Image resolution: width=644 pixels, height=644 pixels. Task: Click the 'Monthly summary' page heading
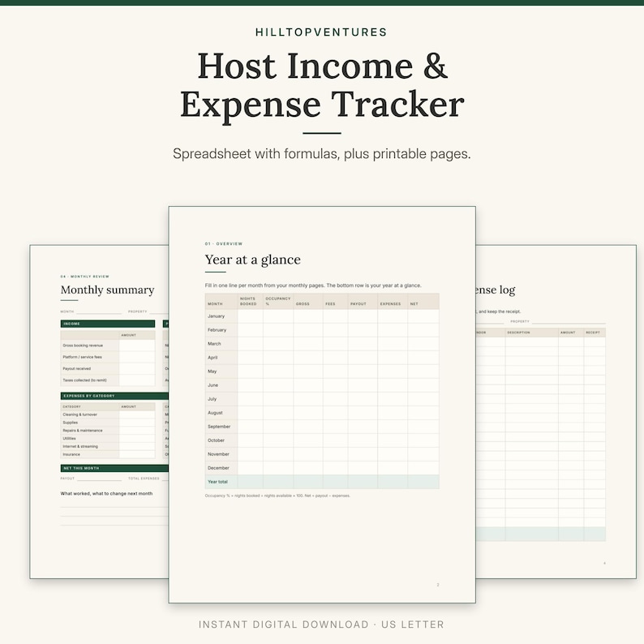107,290
